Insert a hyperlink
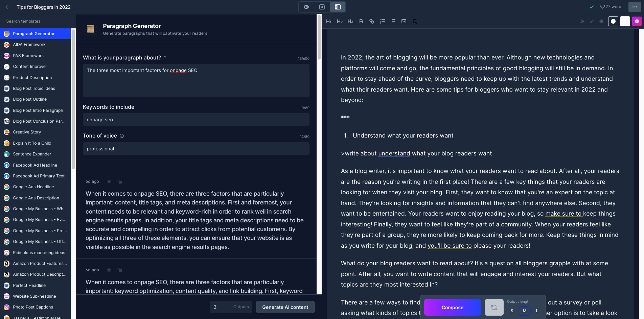Screen dimensions: 644x319 [x=372, y=21]
